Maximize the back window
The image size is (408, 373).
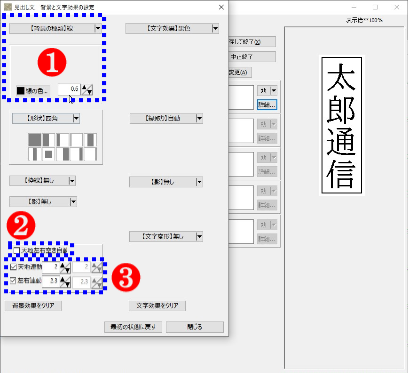pyautogui.click(x=376, y=7)
